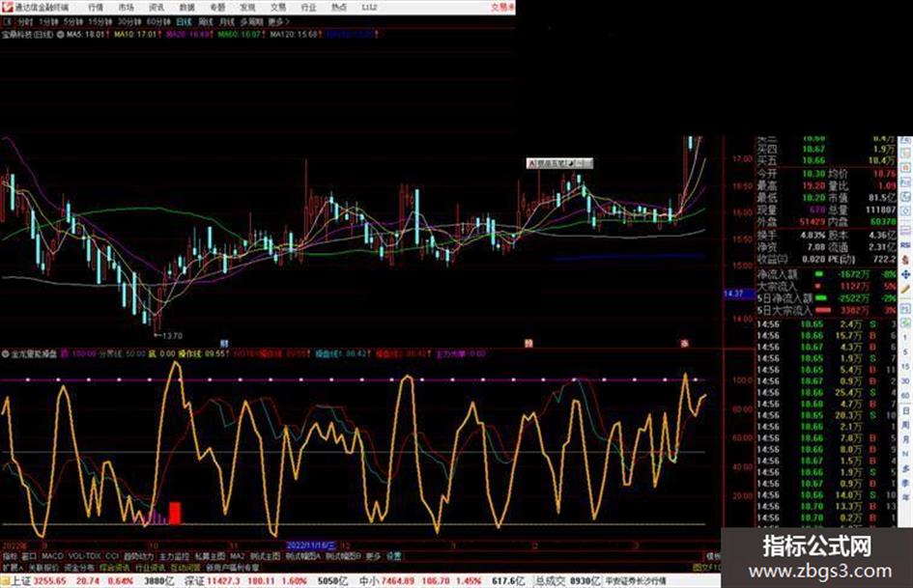Click the 2022/11/16 date label on time axis
This screenshot has width=913, height=588.
tap(311, 546)
